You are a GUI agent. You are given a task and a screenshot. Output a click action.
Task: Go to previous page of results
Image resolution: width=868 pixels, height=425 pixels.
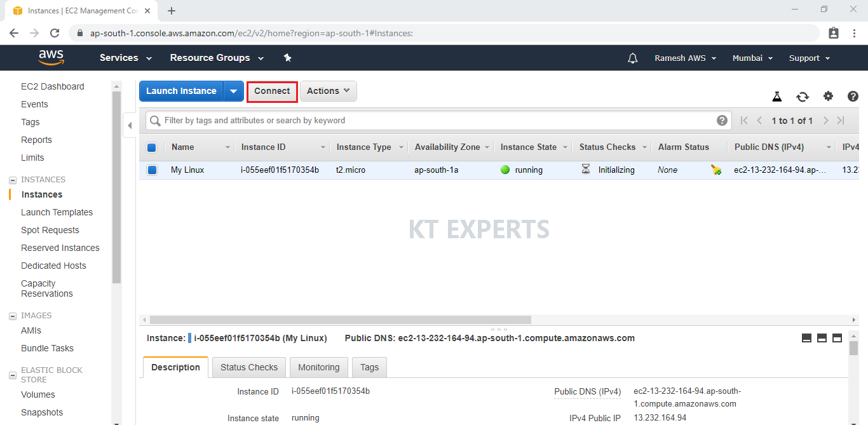[759, 121]
